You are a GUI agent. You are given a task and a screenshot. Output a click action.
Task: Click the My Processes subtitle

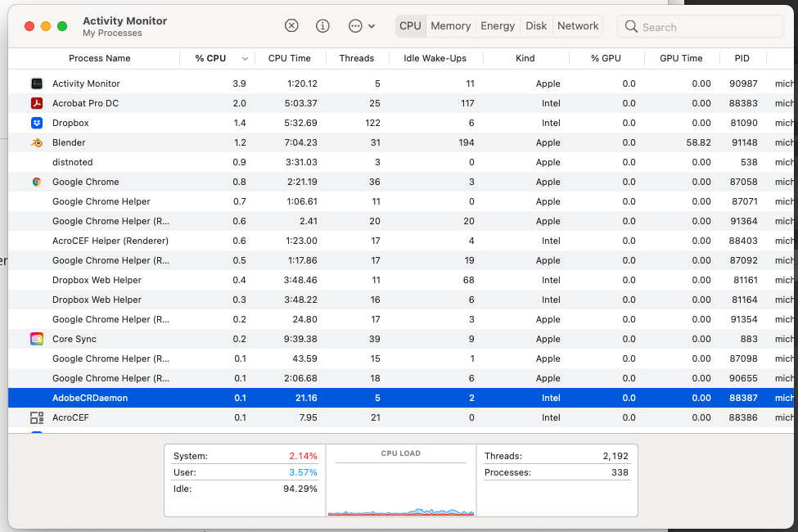(x=112, y=33)
